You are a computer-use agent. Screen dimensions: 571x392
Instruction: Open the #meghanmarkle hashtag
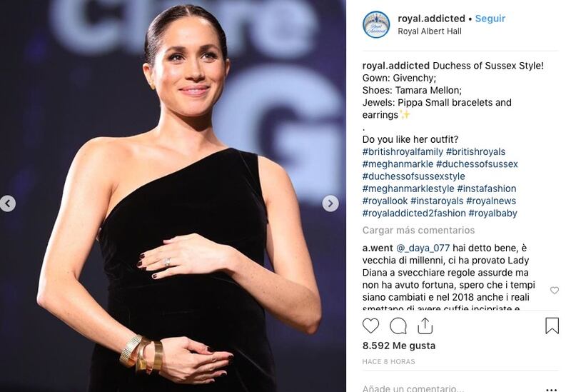point(398,164)
